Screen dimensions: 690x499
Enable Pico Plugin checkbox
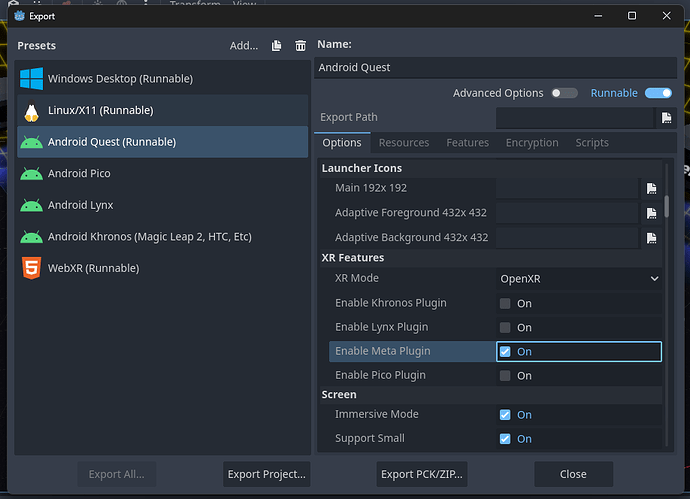505,376
